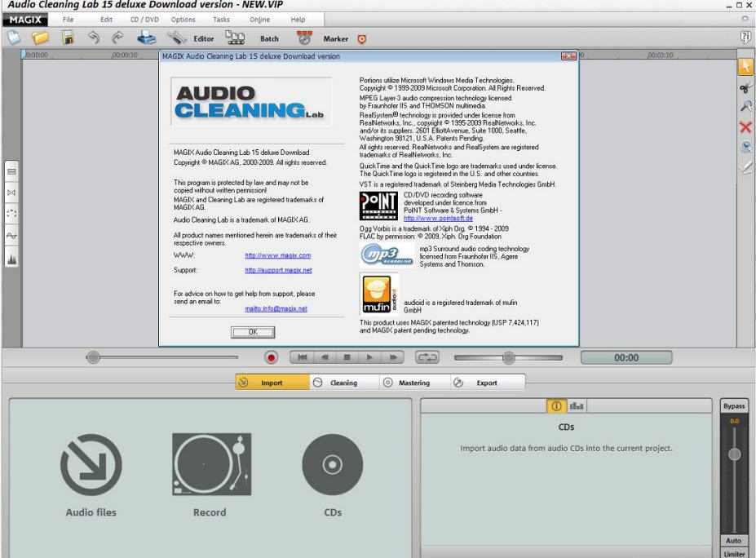The width and height of the screenshot is (756, 558).
Task: Click the 00:03:30 mark on the timeline ruler
Action: coord(660,55)
